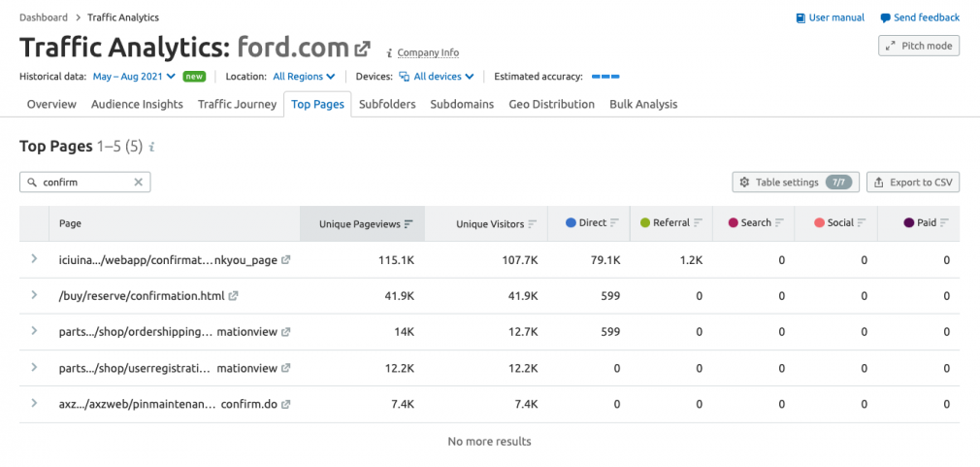Open external link for nkyou_page row
This screenshot has width=980, height=467.
(x=285, y=260)
